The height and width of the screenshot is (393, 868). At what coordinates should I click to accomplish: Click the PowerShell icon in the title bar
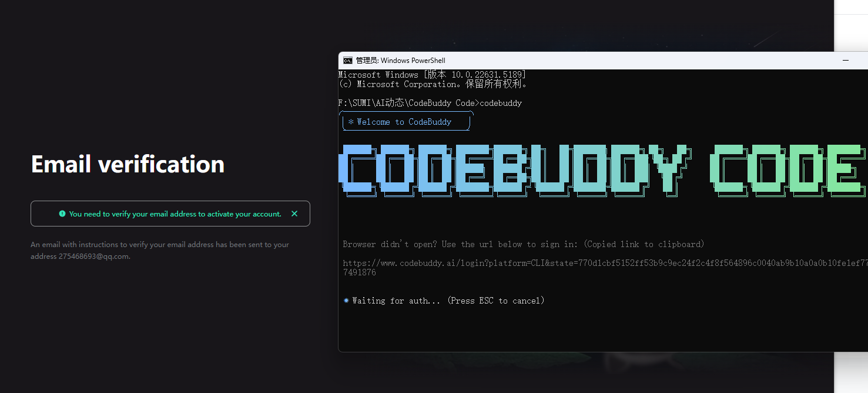click(x=348, y=60)
